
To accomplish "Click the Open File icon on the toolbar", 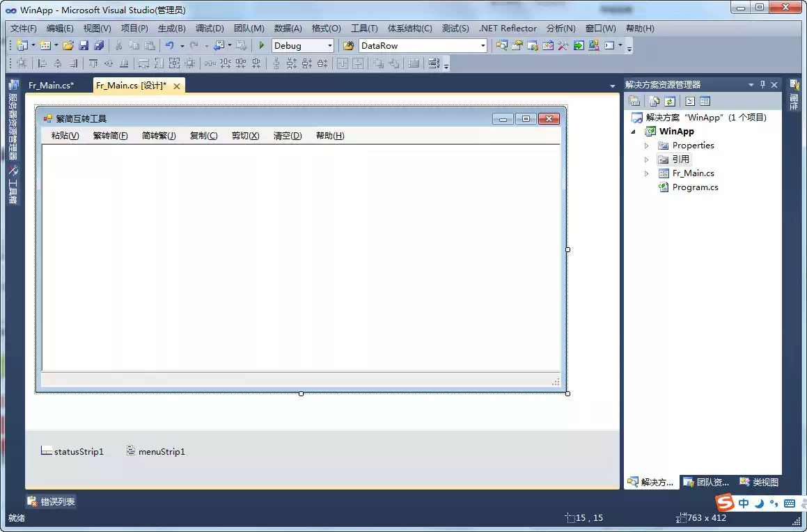I will click(68, 46).
